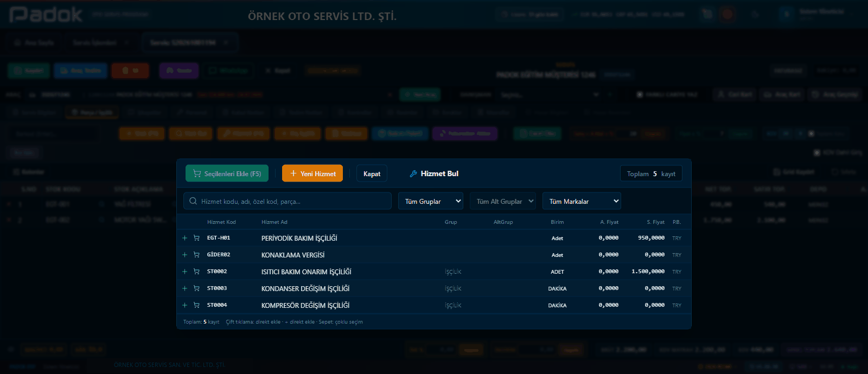Click the 950,0000 sale price cell
868x374 pixels.
651,238
